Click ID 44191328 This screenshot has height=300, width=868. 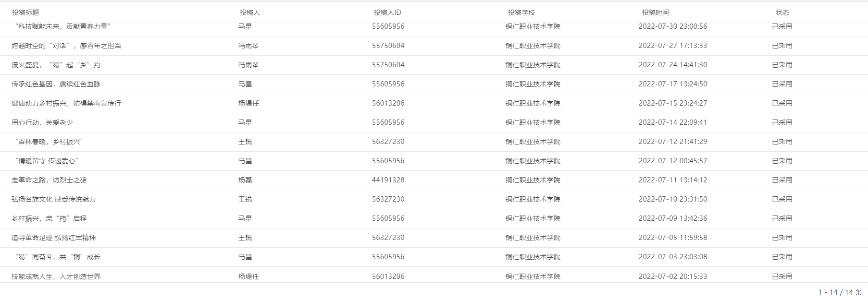pos(388,180)
